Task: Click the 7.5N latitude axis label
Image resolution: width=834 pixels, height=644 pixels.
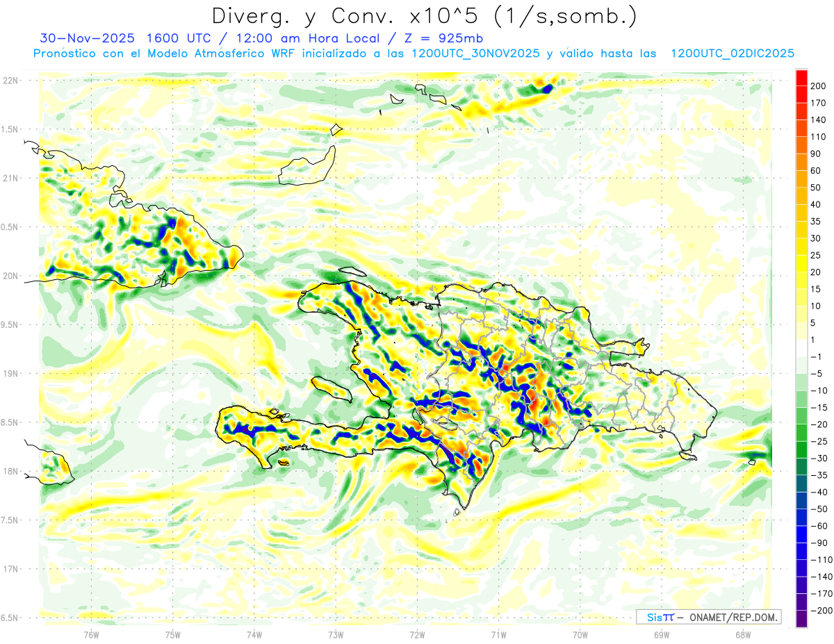Action: [10, 520]
